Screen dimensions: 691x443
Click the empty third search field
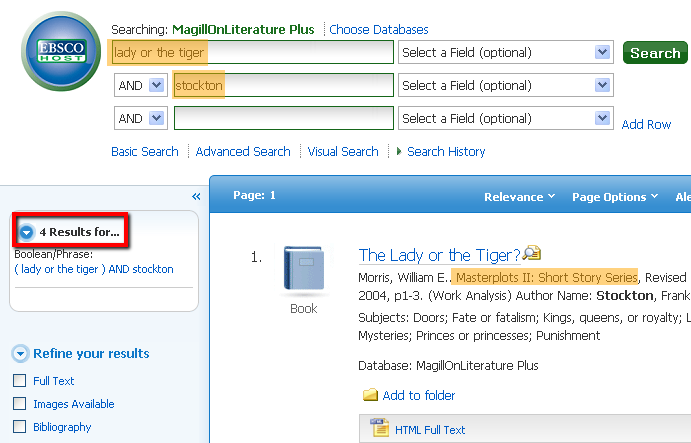[x=284, y=118]
